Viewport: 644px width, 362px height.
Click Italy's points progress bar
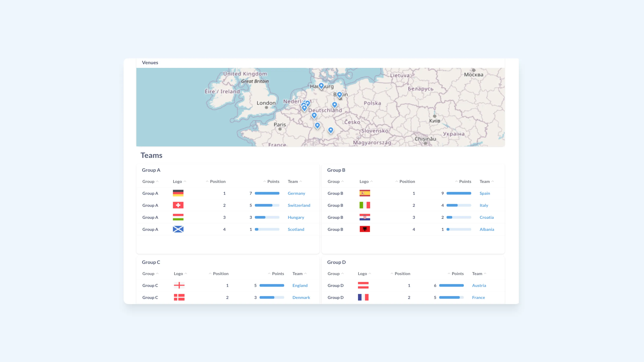click(x=458, y=205)
